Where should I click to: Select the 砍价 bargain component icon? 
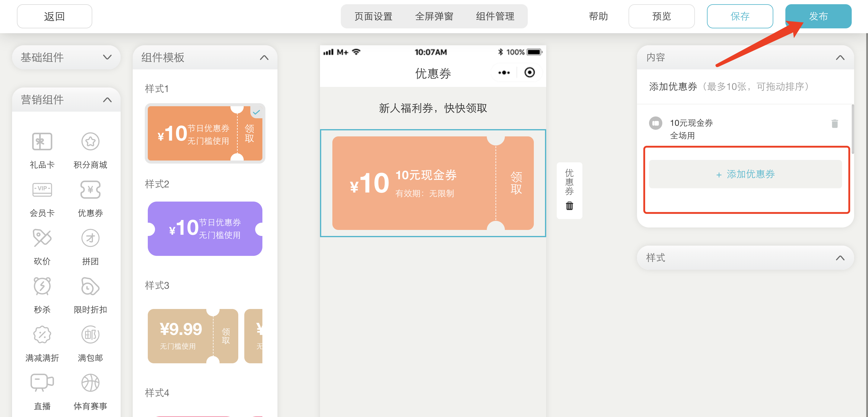coord(42,238)
